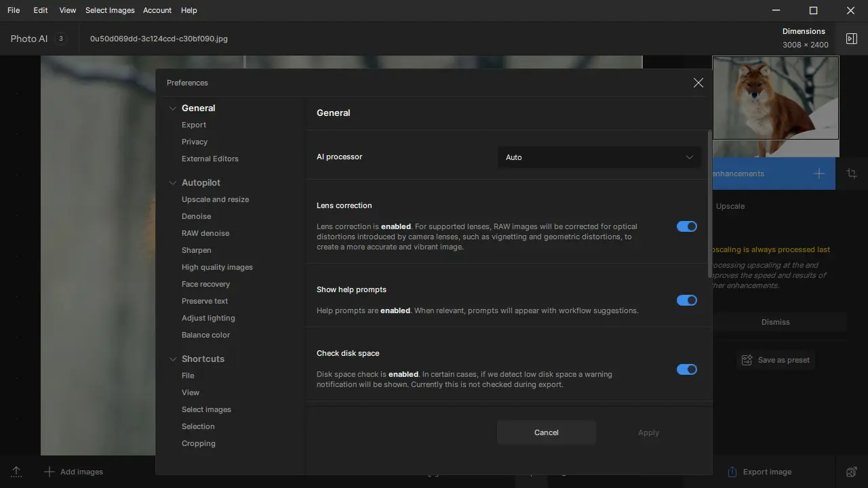
Task: Select Cropping under Shortcuts
Action: point(199,443)
